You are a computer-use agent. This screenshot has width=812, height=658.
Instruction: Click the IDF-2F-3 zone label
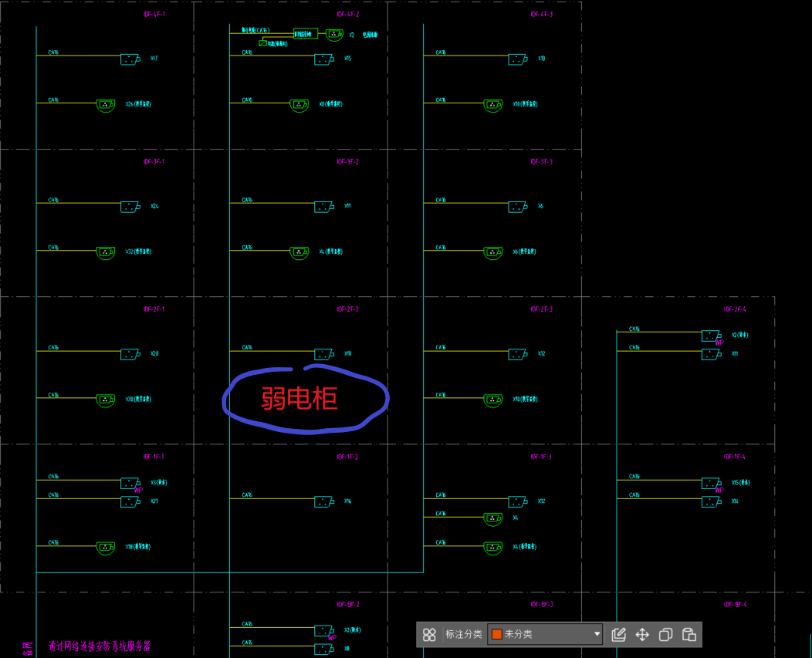pos(542,309)
